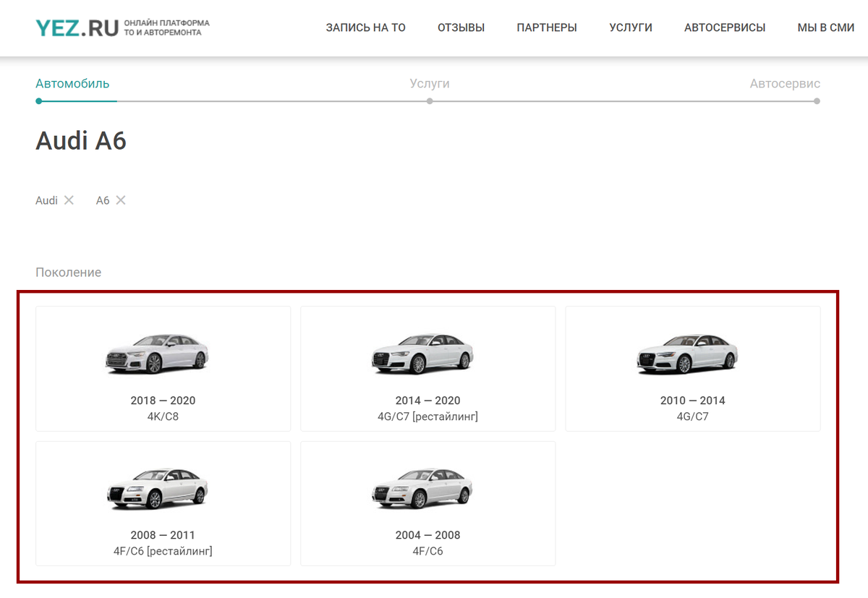Navigate to АВТОСЕРВИСЫ
Viewport: 868px width, 598px height.
click(725, 27)
